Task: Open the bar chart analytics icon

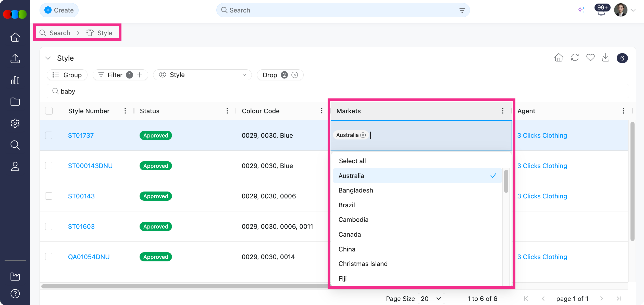Action: (x=15, y=80)
